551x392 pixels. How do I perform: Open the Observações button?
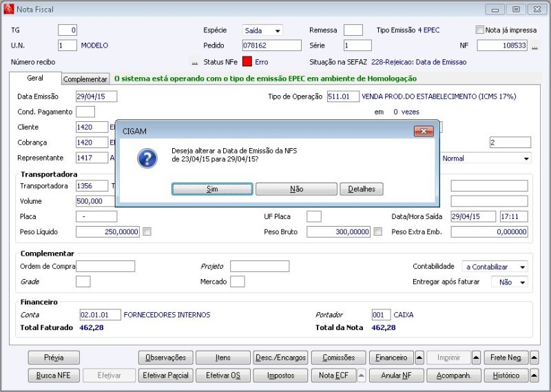(165, 358)
